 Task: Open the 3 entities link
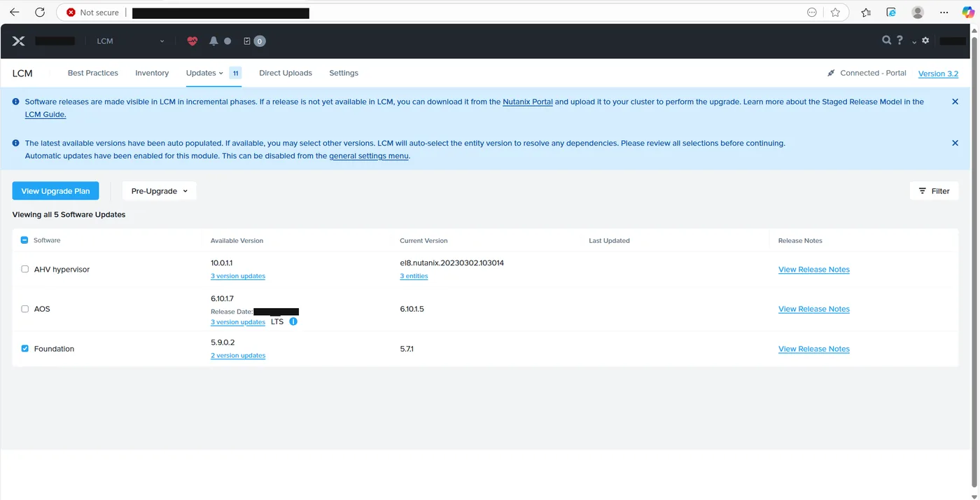(x=414, y=276)
